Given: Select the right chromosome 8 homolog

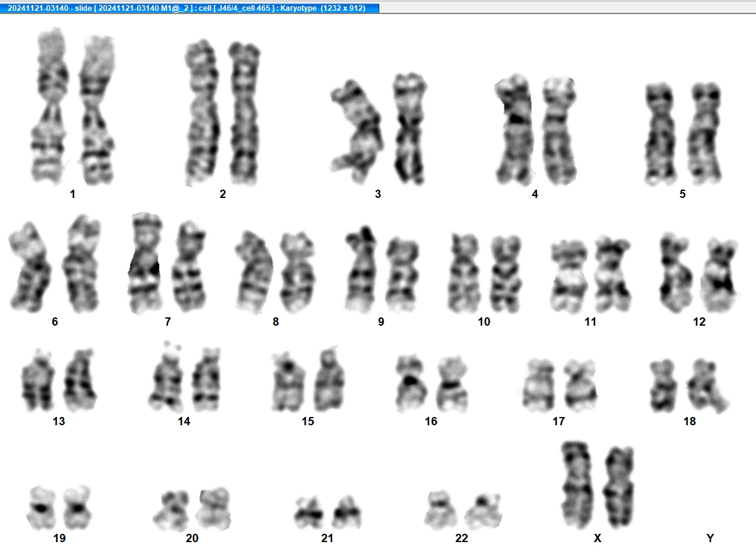Looking at the screenshot, I should (298, 273).
